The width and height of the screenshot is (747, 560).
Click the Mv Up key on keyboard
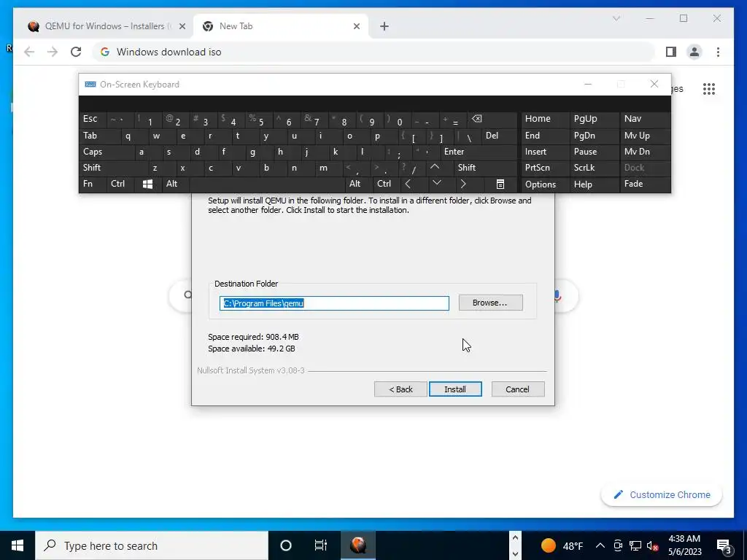(x=645, y=136)
